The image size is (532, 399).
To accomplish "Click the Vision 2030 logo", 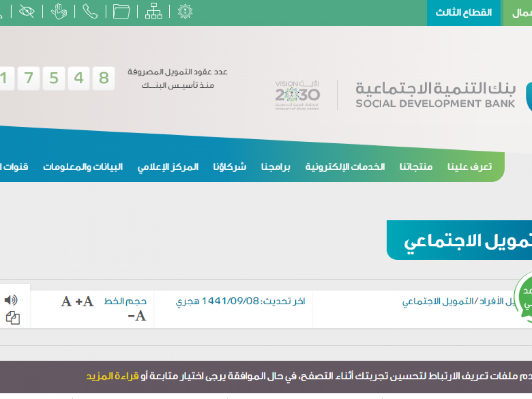I will coord(297,95).
